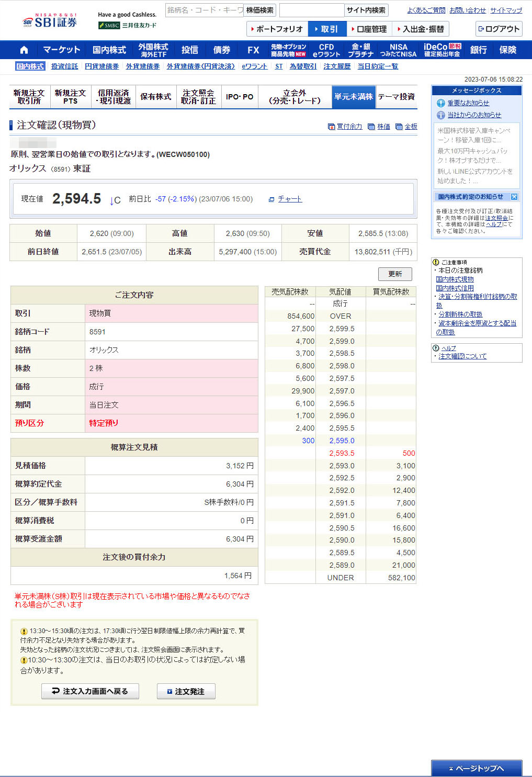
Task: Click the home icon in the navigation bar
Action: click(24, 50)
